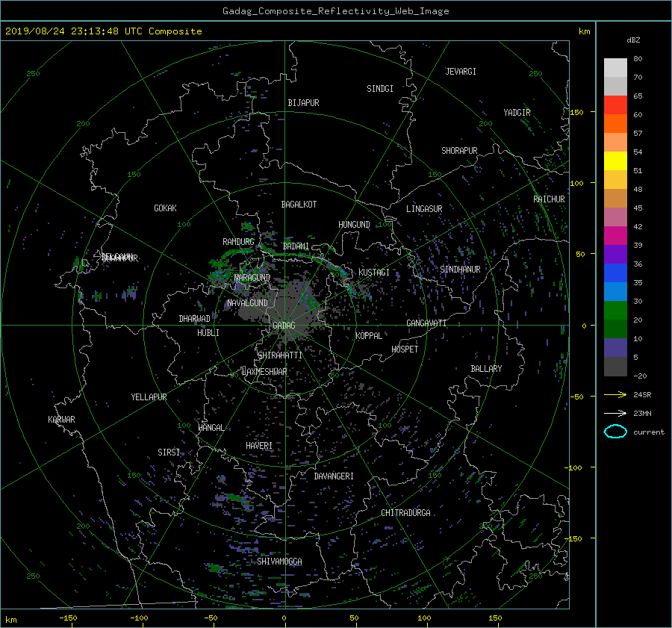
Task: Click the title 'Gadag_Composite_Reflectivity_Web_Image'
Action: point(335,11)
